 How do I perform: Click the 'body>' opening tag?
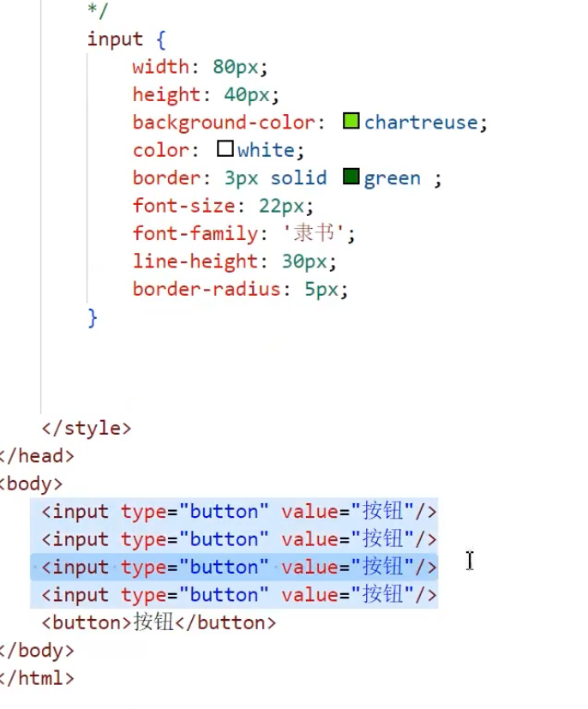[31, 484]
